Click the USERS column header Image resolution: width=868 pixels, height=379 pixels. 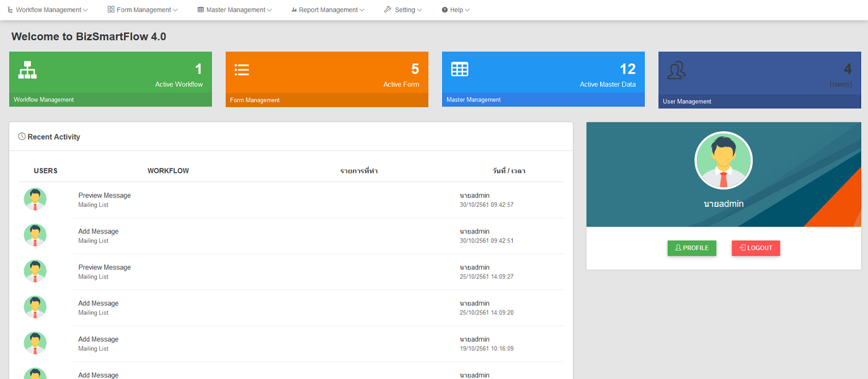pyautogui.click(x=45, y=171)
